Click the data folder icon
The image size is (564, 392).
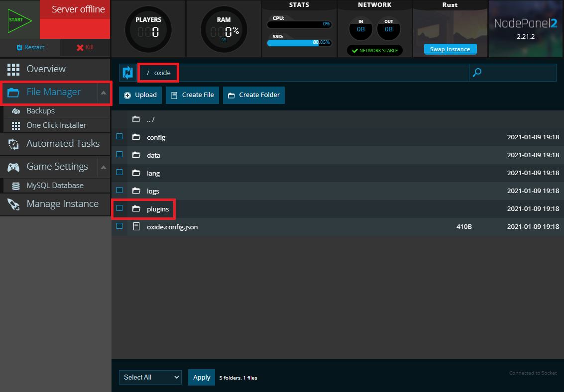coord(136,155)
